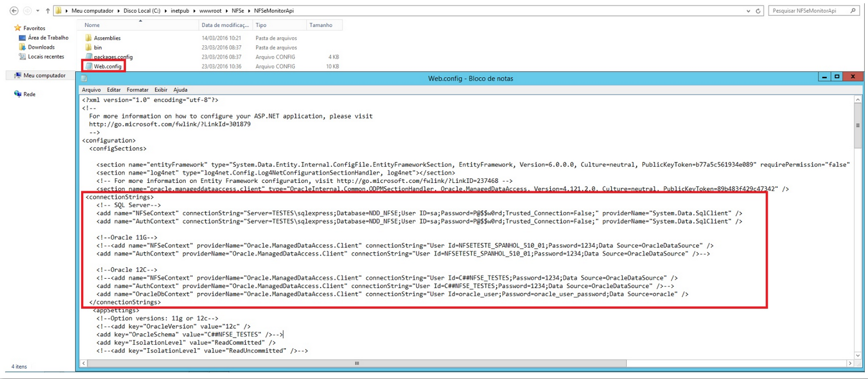Click the Notepad horizontal scrollbar thumb
868x379 pixels.
pos(357,364)
